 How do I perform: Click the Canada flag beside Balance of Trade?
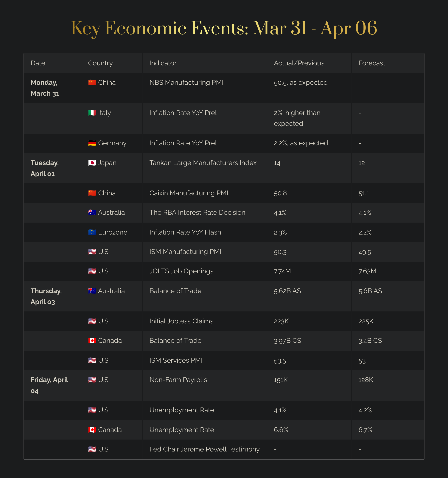[x=92, y=341]
